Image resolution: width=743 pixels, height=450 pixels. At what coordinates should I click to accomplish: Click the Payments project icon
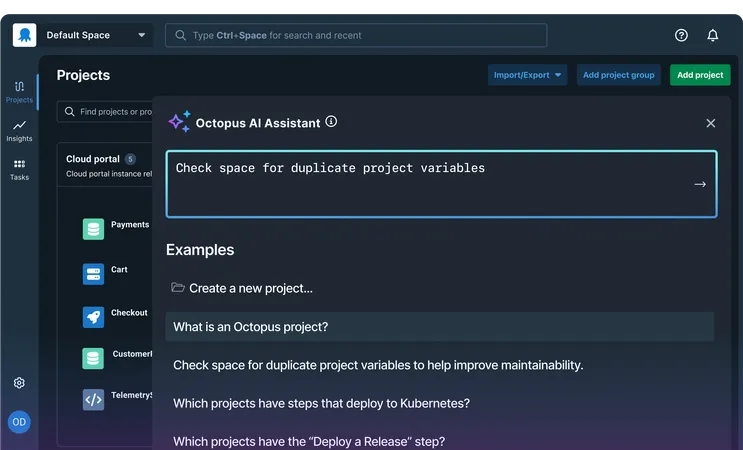click(x=93, y=229)
